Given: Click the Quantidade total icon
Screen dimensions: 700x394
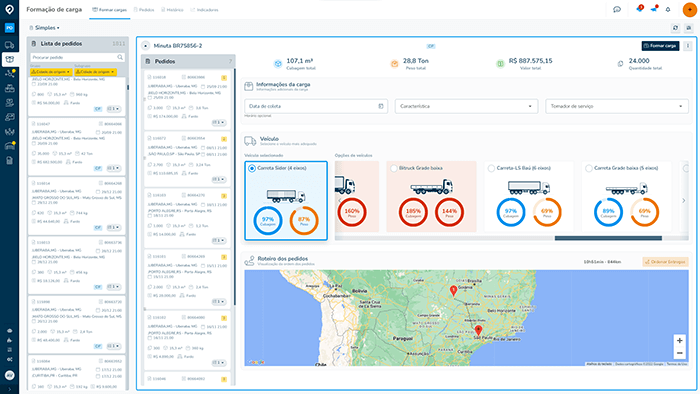Looking at the screenshot, I should (x=620, y=64).
